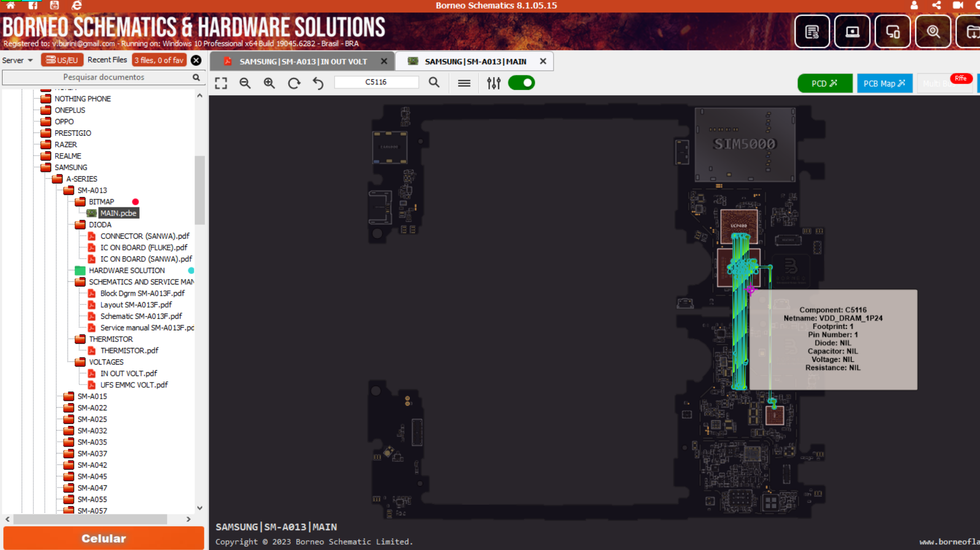
Task: Expand the SM-A015 folder
Action: click(x=92, y=396)
